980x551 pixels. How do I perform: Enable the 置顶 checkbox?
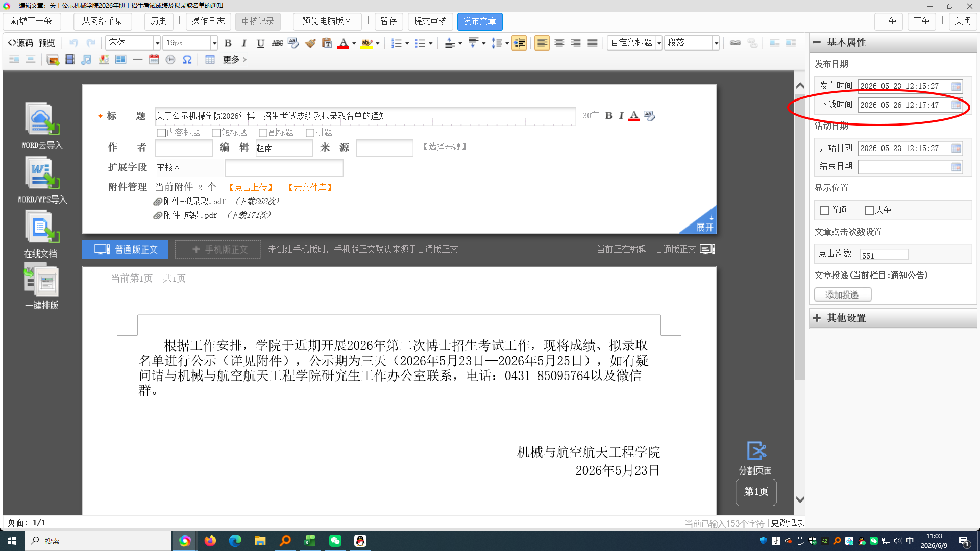point(824,210)
